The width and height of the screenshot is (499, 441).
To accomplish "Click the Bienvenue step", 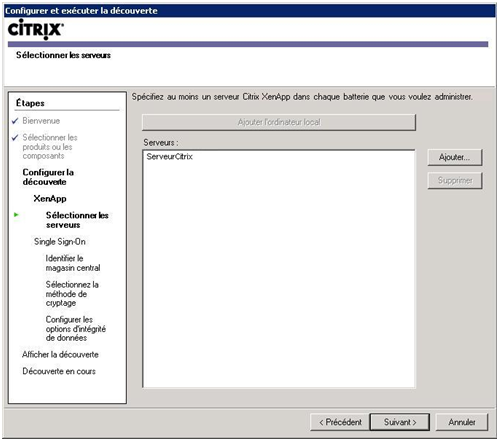I will pos(41,121).
